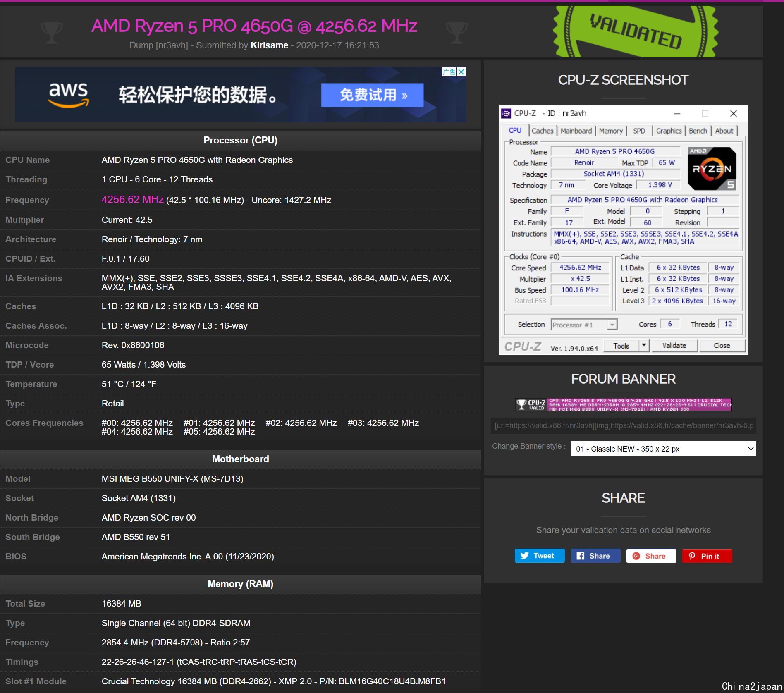
Task: Switch to the Memory tab
Action: [x=611, y=131]
